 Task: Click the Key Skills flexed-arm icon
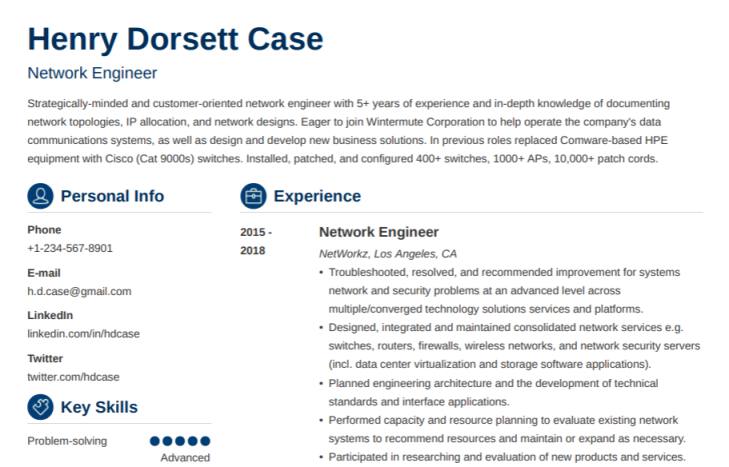[40, 407]
